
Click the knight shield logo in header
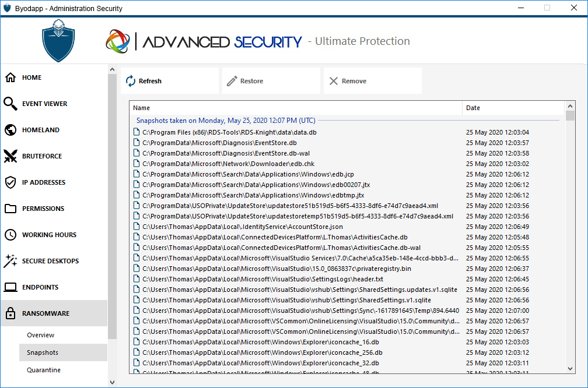point(58,40)
